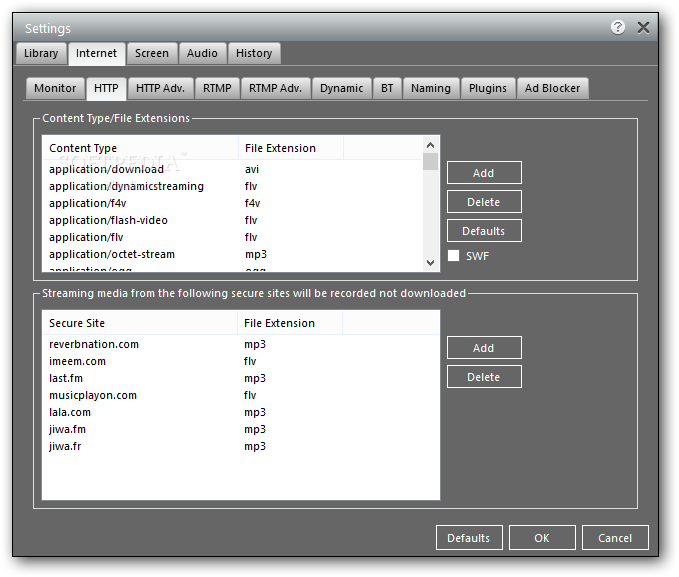This screenshot has width=679, height=577.
Task: Open the HTTP Adv. sub-tab
Action: click(161, 88)
